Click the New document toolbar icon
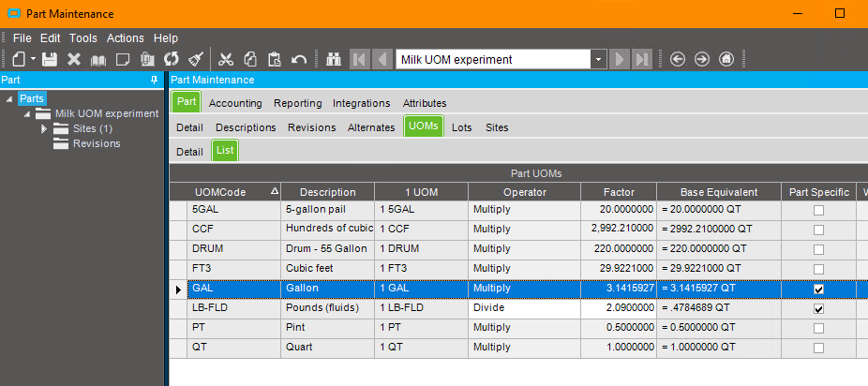This screenshot has width=868, height=386. (20, 59)
